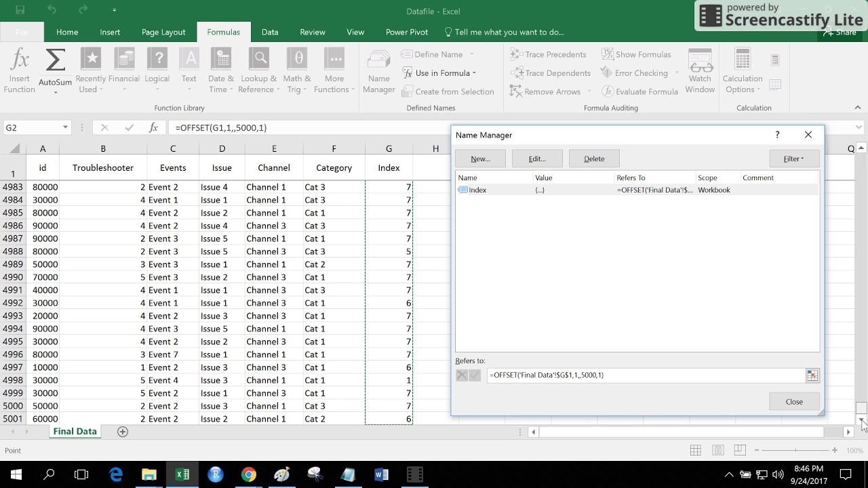The image size is (868, 488).
Task: Switch to Page Layout view icon
Action: click(717, 450)
